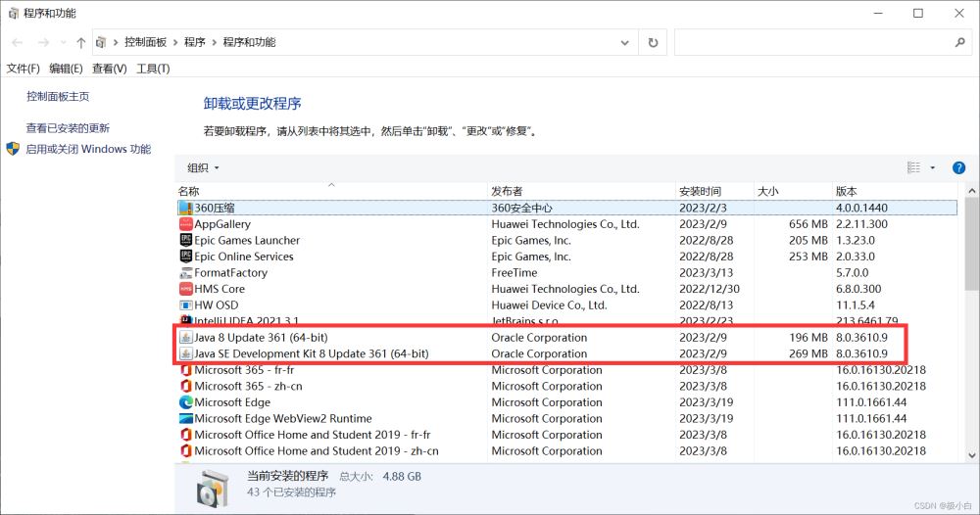The image size is (980, 515).
Task: Click the 360压缩 program icon
Action: (x=185, y=208)
